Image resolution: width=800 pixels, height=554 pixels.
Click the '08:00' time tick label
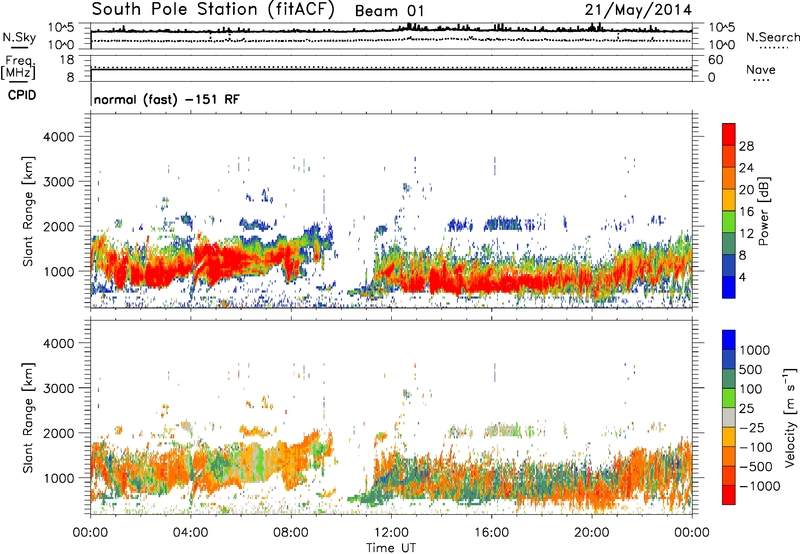tap(291, 533)
